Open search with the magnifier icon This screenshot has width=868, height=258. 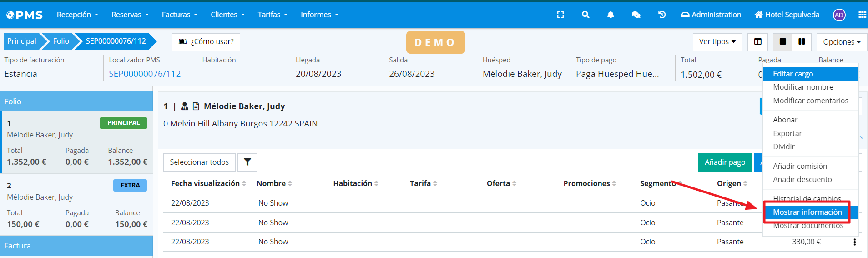(585, 15)
